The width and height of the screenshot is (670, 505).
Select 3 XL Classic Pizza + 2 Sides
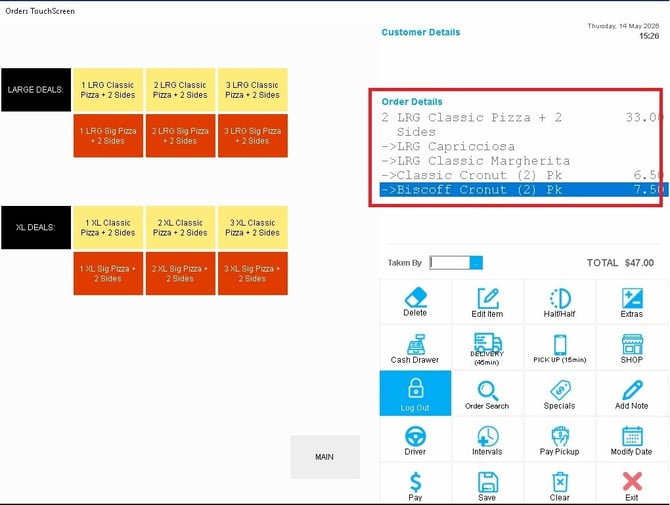coord(253,227)
